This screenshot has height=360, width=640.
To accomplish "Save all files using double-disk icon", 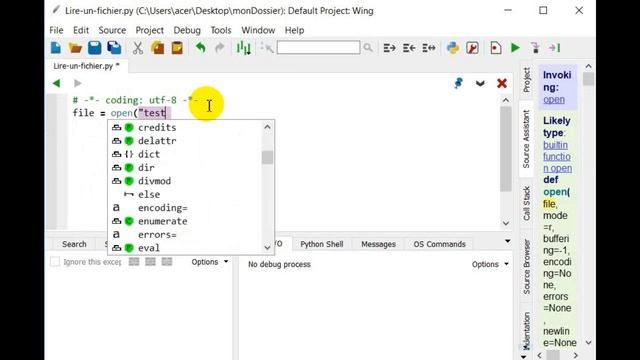I will [x=114, y=48].
